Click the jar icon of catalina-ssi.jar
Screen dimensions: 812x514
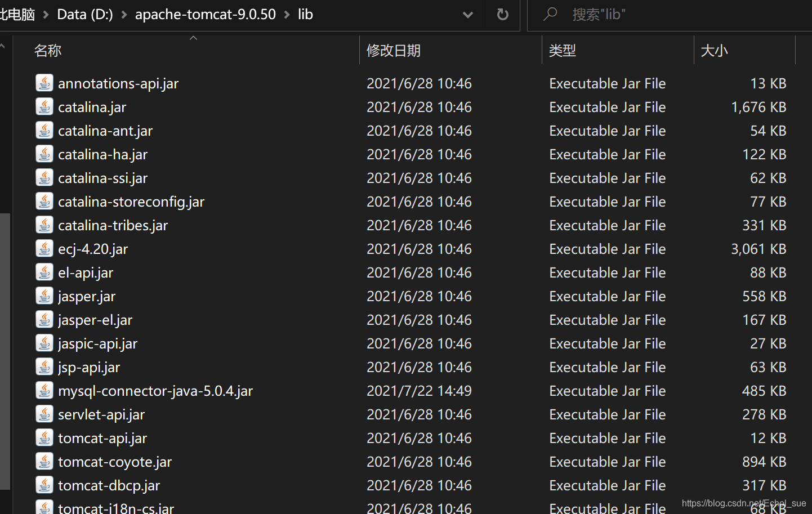click(x=44, y=177)
